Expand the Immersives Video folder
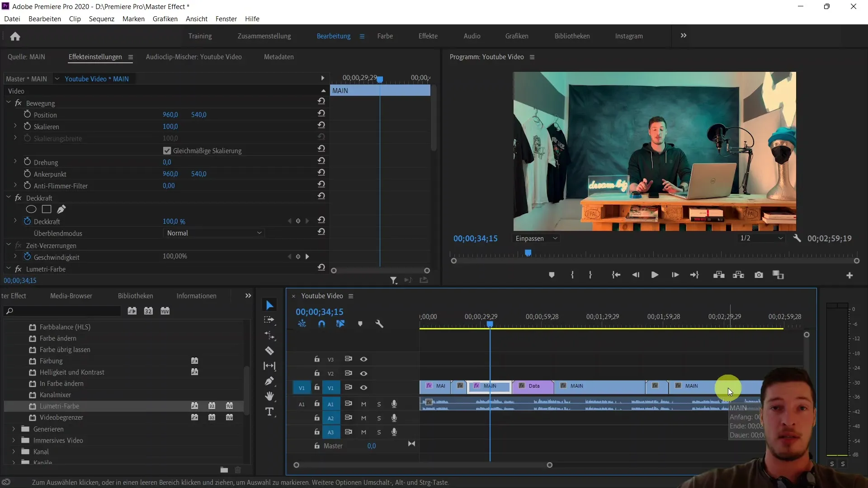Screen dimensions: 868x488 click(x=14, y=440)
